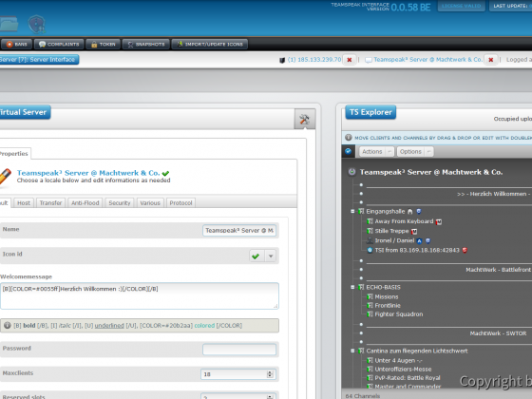Select the Frontlinie channel
532x399 pixels.
pyautogui.click(x=388, y=305)
